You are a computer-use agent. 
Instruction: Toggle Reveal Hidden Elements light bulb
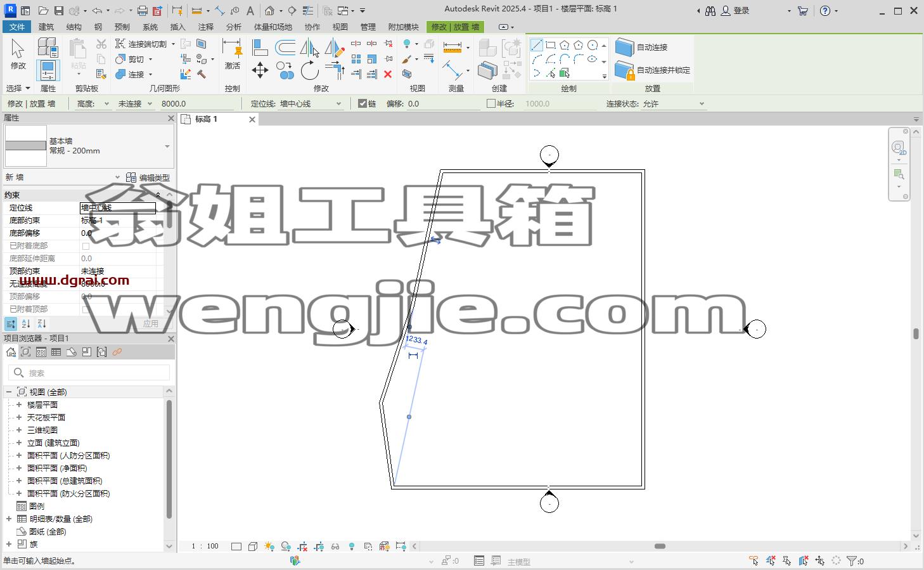click(352, 546)
